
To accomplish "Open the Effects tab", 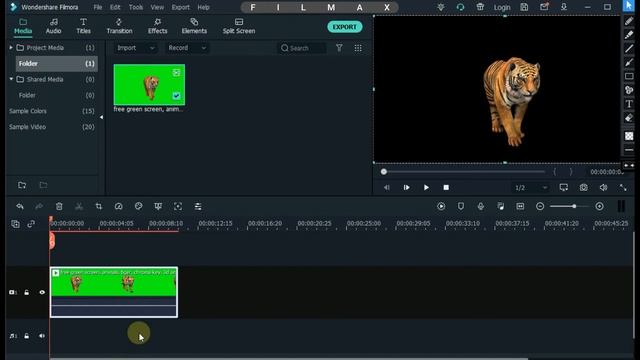I will 158,26.
